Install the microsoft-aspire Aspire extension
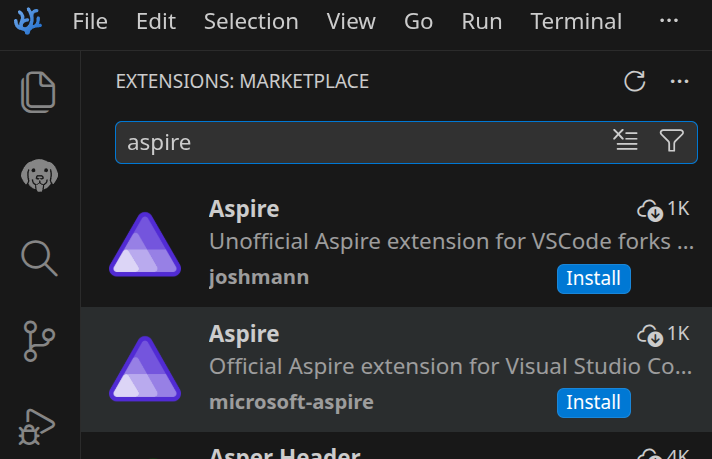 coord(593,402)
